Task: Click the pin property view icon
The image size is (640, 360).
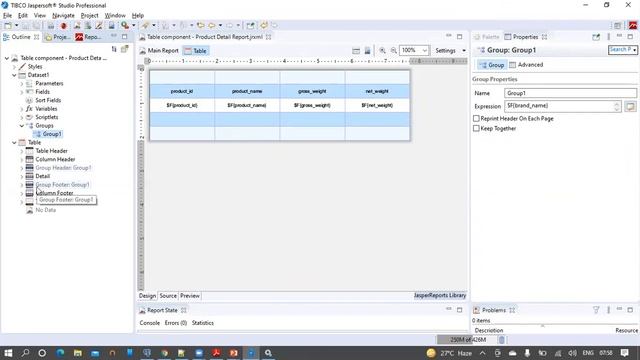Action: tap(596, 37)
